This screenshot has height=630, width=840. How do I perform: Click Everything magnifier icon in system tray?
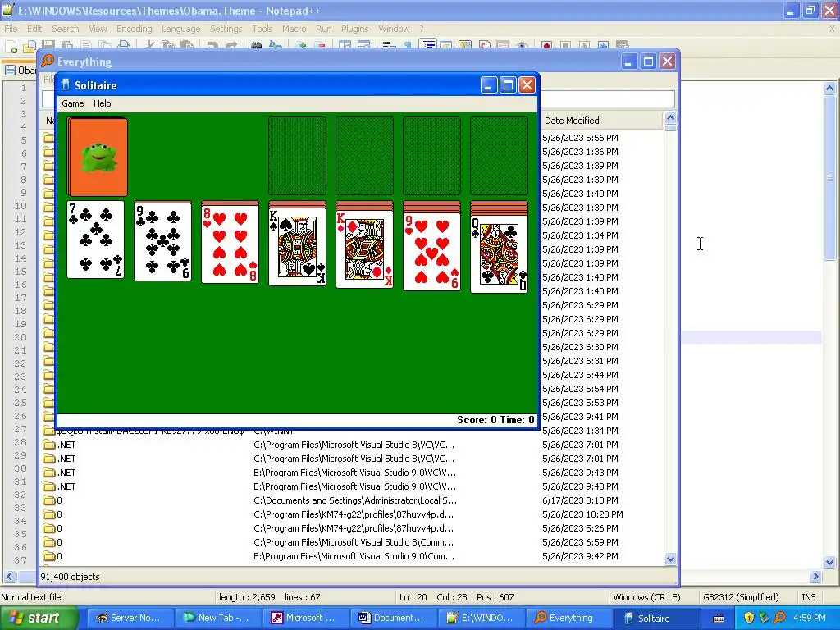point(779,618)
